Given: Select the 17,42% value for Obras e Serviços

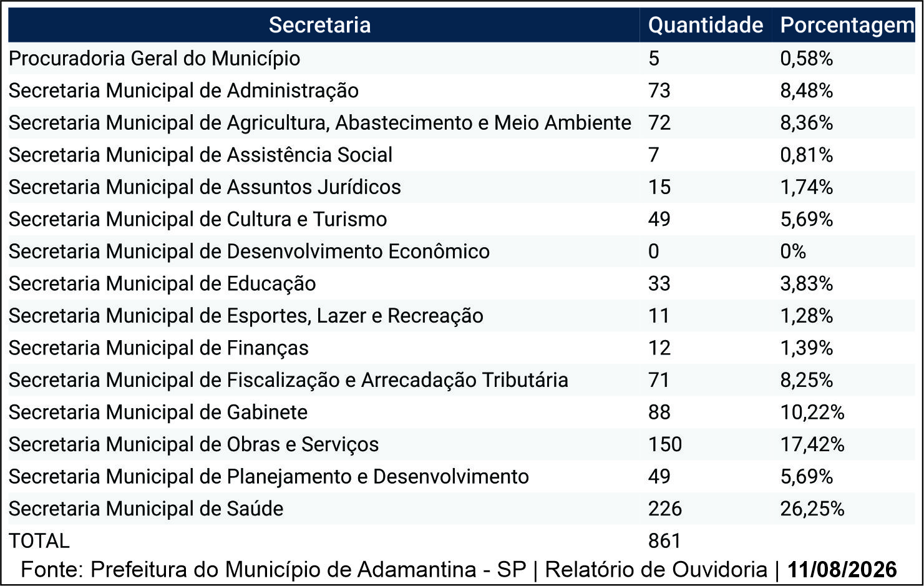Looking at the screenshot, I should click(x=812, y=444).
